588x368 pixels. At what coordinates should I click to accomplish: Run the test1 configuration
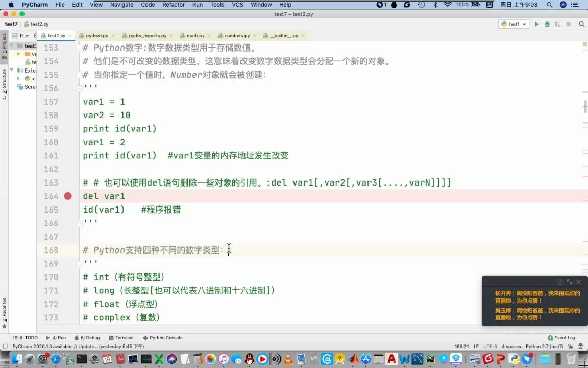[x=536, y=24]
